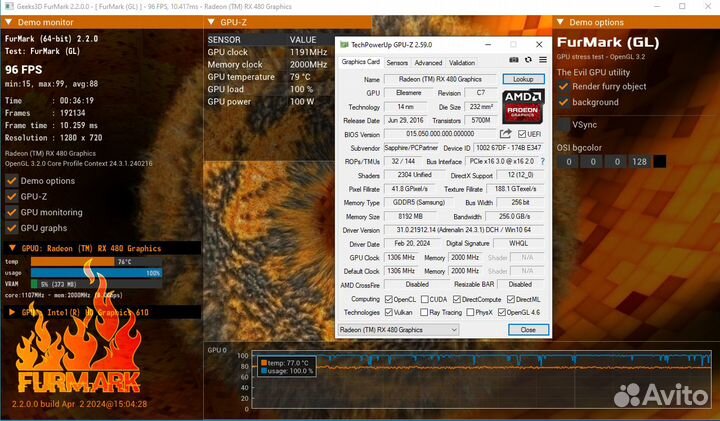
Task: Expand the GPU1 Intel HD Graphics 610 section
Action: [x=12, y=312]
